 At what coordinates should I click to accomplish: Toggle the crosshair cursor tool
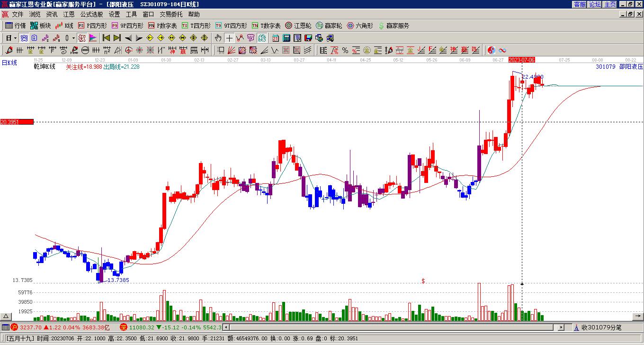tap(229, 38)
